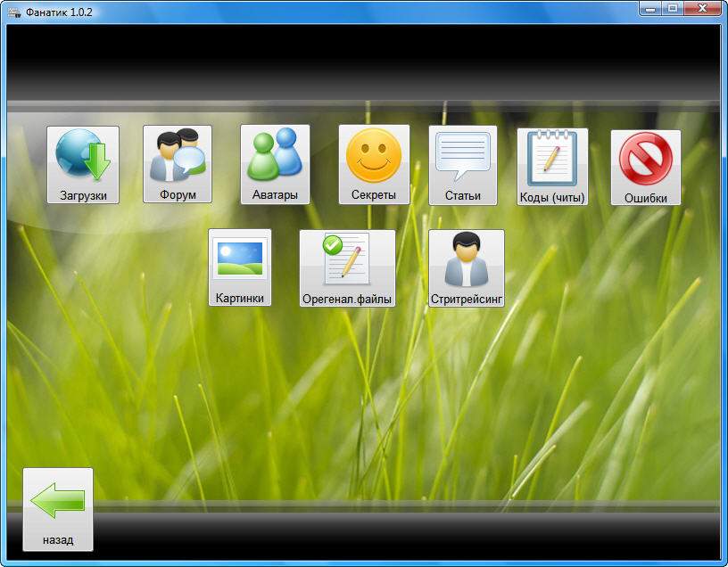Open the Коды (читы) notepad tile
Screen dimensions: 728x567
(552, 167)
